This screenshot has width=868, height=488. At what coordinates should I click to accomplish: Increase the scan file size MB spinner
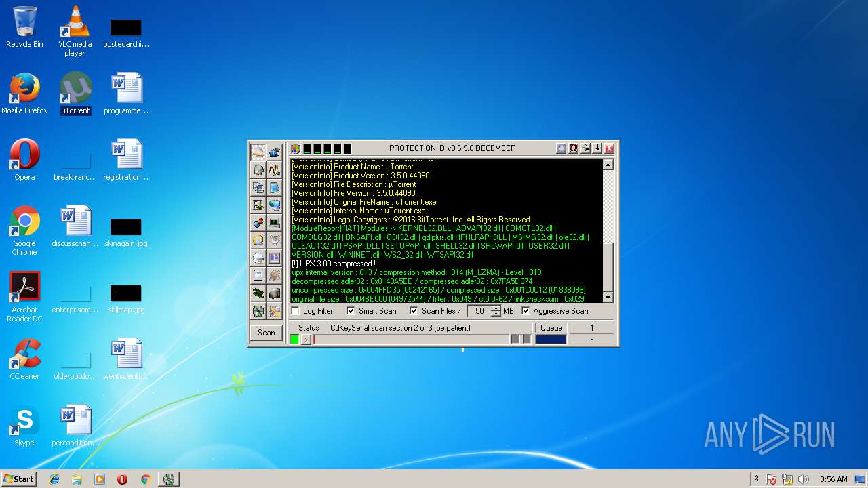coord(496,308)
